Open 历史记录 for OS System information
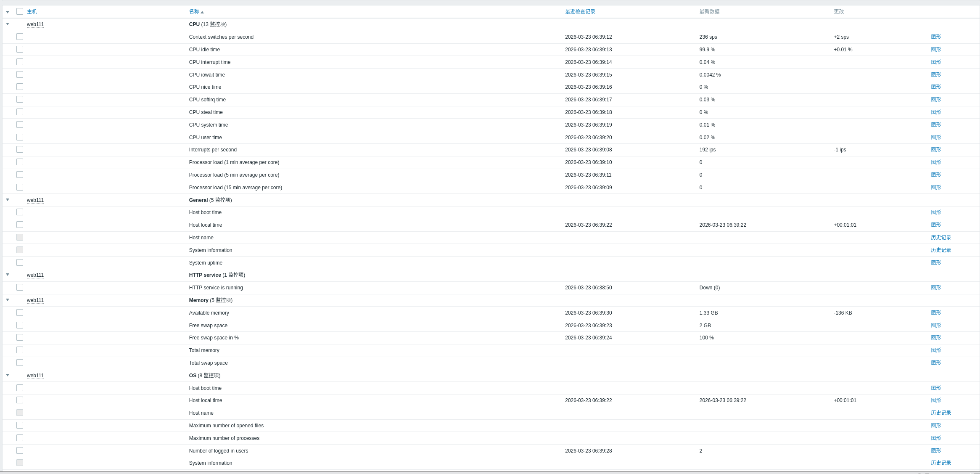The width and height of the screenshot is (980, 474). click(x=940, y=463)
